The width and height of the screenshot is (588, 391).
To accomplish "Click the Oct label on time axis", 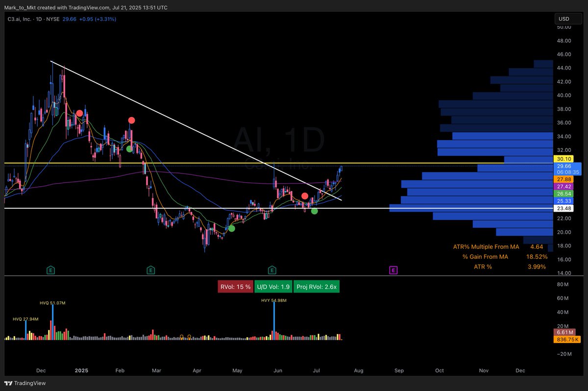I will point(440,370).
